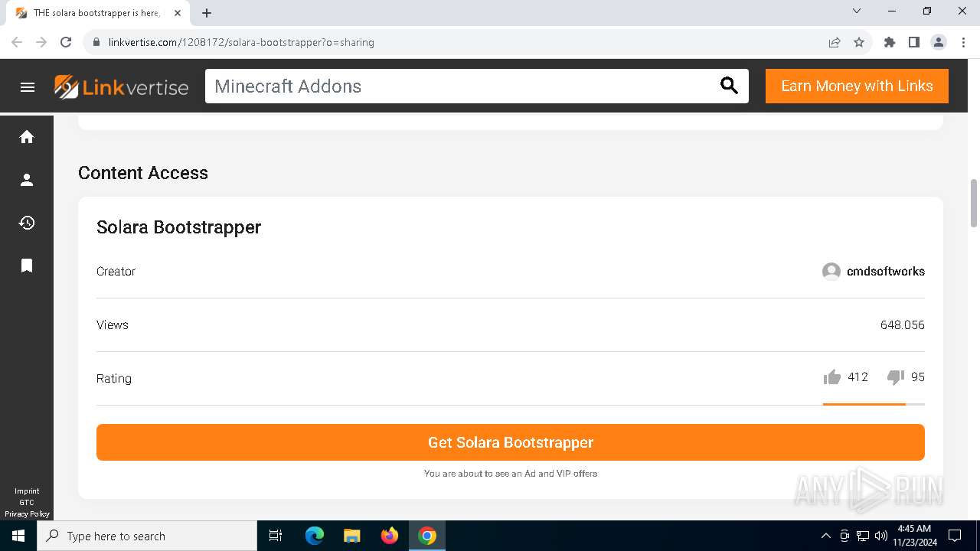This screenshot has height=551, width=980.
Task: Click Earn Money with Links button
Action: (857, 86)
